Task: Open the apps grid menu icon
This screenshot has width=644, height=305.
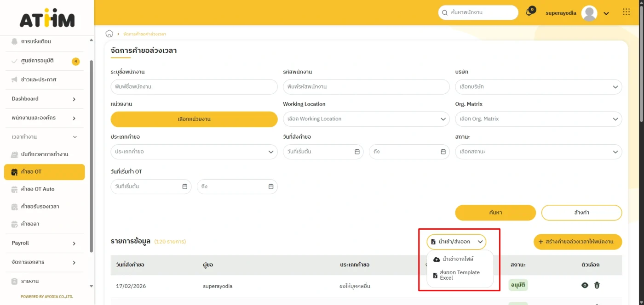Action: point(626,12)
